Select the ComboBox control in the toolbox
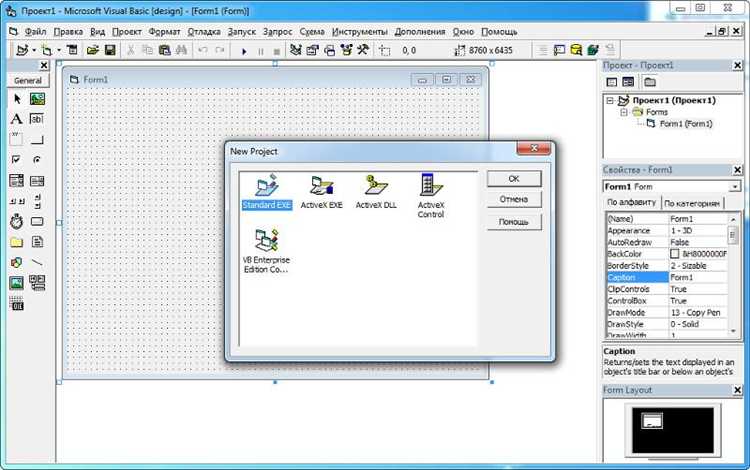 coord(17,180)
